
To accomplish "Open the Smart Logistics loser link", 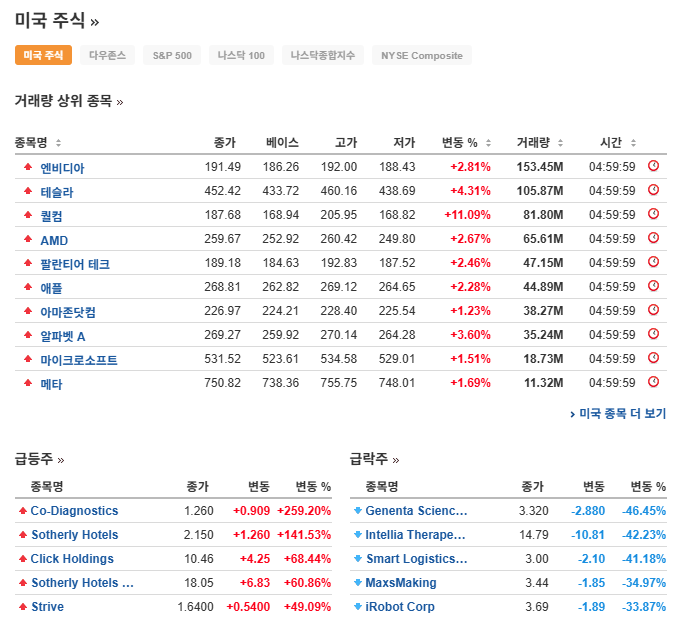I will click(417, 559).
